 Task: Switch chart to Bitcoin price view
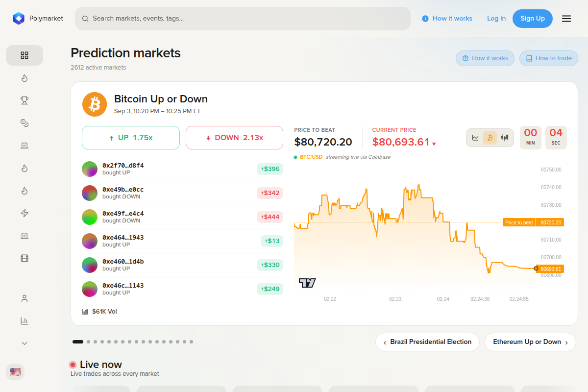point(490,138)
